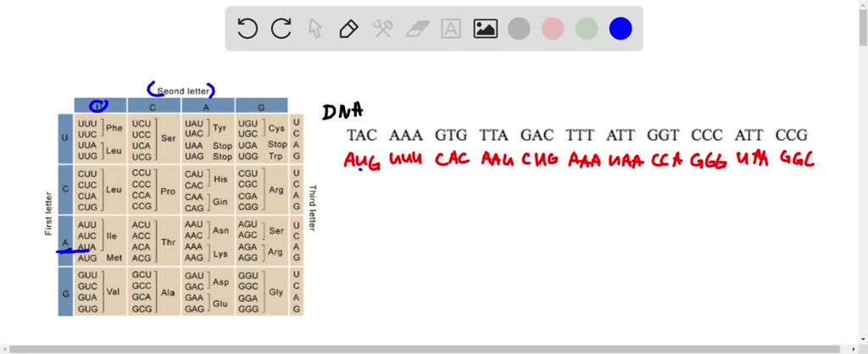Click the DNA triplet 'GGT'
The height and width of the screenshot is (354, 868).
663,135
